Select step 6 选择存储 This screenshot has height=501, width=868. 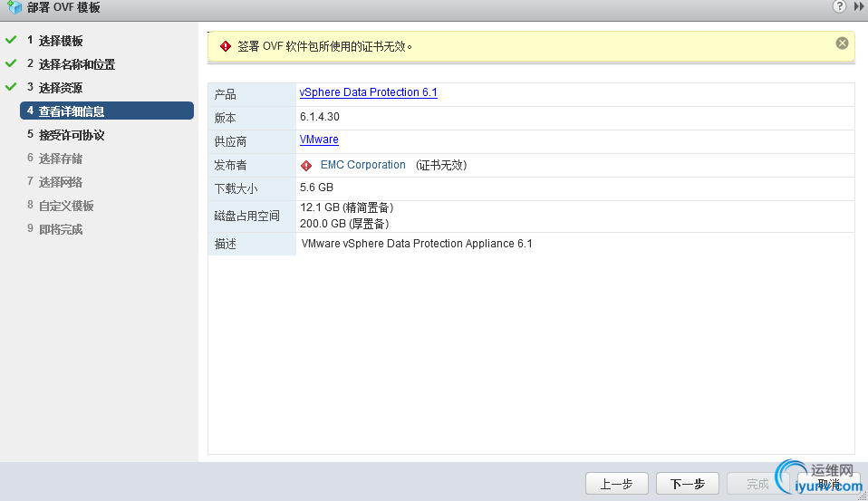click(x=54, y=159)
